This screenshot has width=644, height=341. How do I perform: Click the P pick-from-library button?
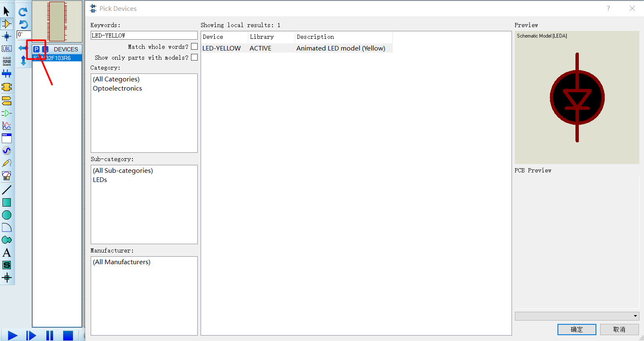(36, 49)
